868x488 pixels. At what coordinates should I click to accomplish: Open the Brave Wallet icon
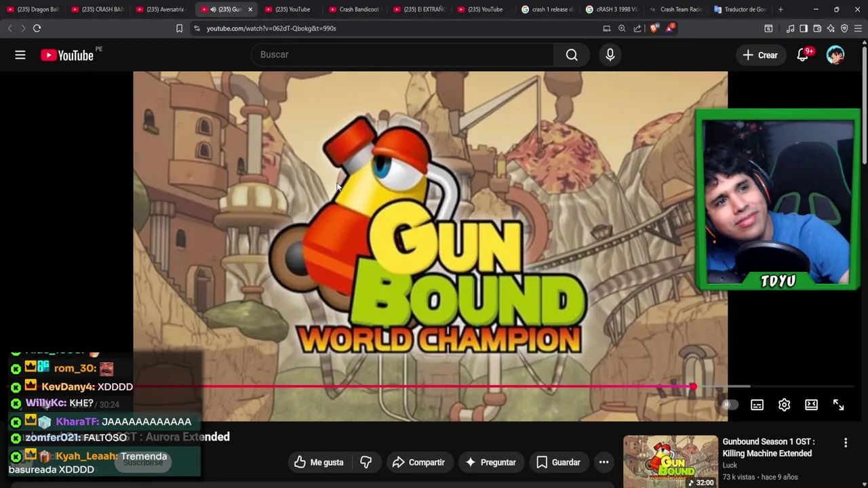[817, 28]
